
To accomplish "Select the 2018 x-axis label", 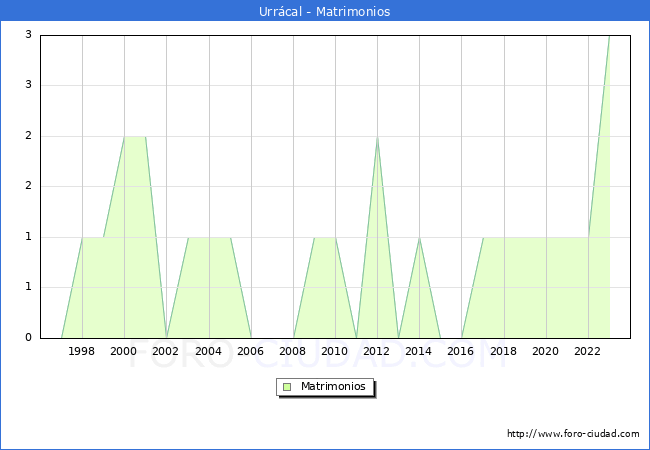I will [504, 351].
